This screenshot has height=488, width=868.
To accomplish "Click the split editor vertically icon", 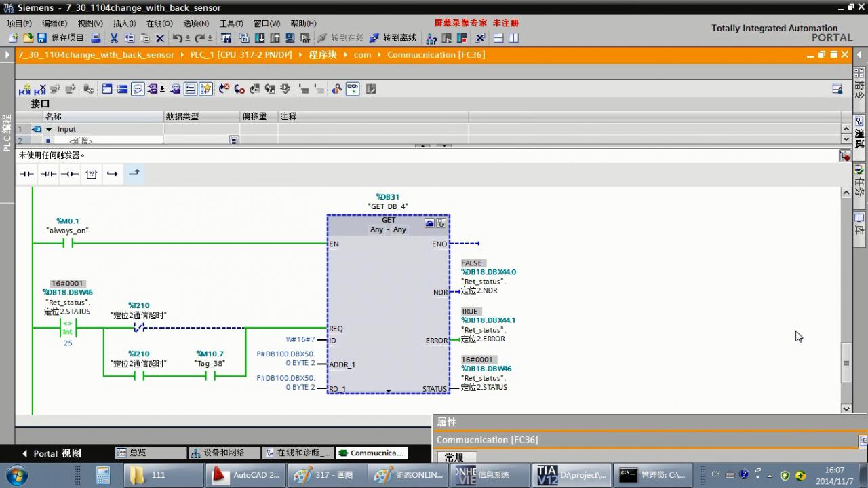I will coord(513,38).
